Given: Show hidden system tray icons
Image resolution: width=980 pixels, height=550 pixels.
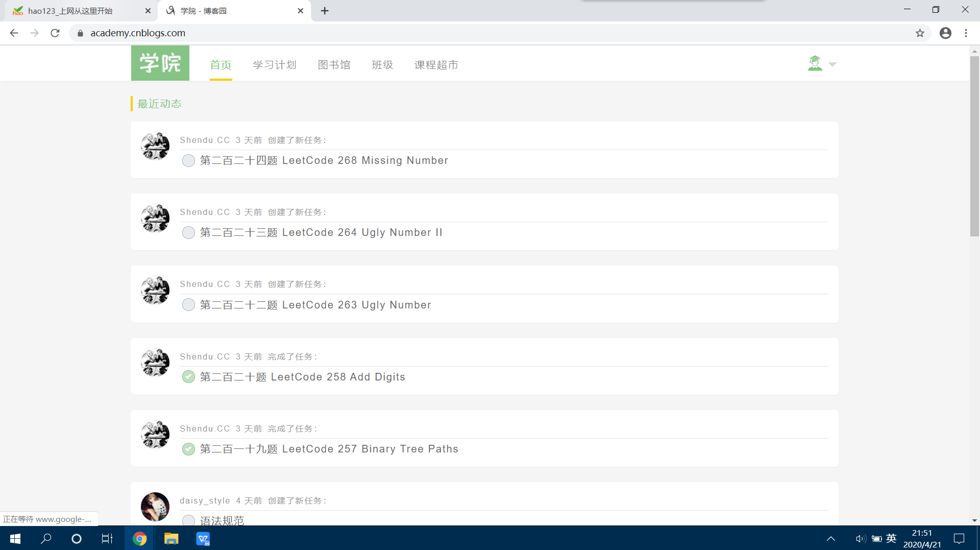Looking at the screenshot, I should coord(831,538).
